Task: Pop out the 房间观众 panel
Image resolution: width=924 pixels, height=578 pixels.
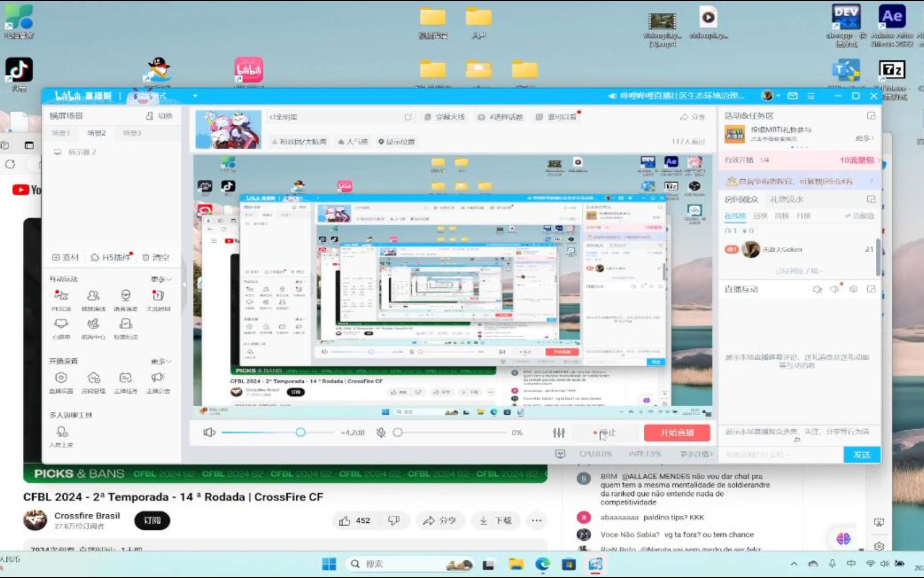Action: (871, 199)
